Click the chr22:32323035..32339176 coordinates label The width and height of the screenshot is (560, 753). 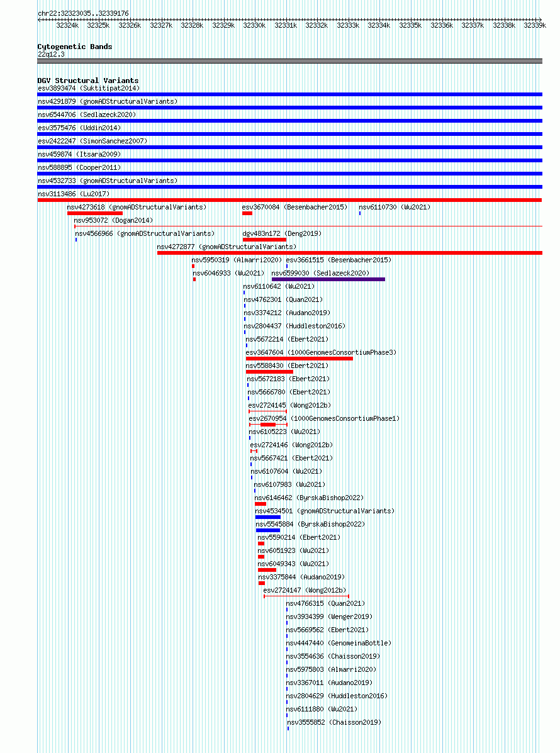83,13
